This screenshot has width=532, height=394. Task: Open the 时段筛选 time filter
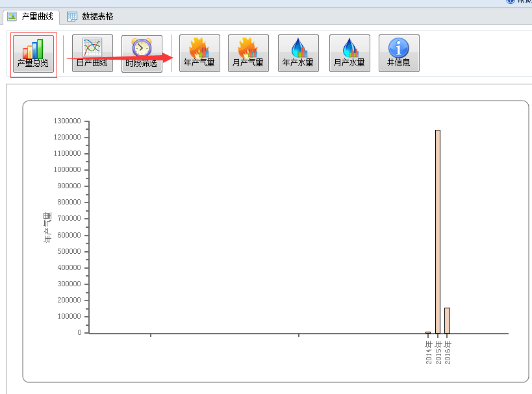click(142, 54)
